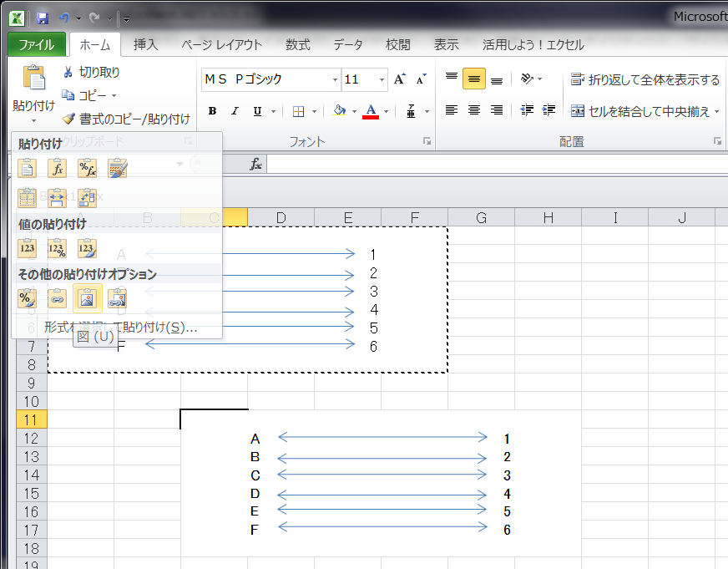Viewport: 728px width, 569px height.
Task: Decrease font size with small A icon
Action: click(x=422, y=79)
